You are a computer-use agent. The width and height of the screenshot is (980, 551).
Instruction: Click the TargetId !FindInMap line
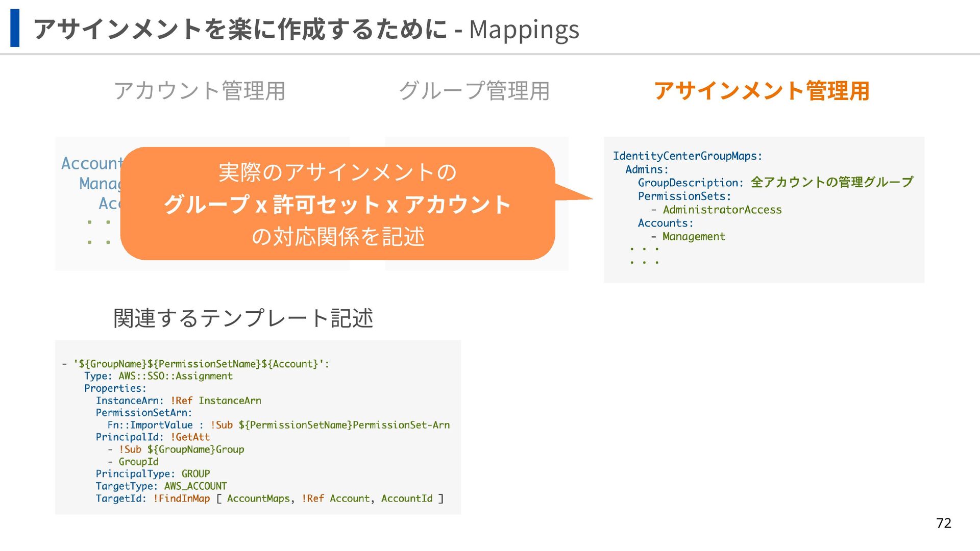pyautogui.click(x=269, y=498)
